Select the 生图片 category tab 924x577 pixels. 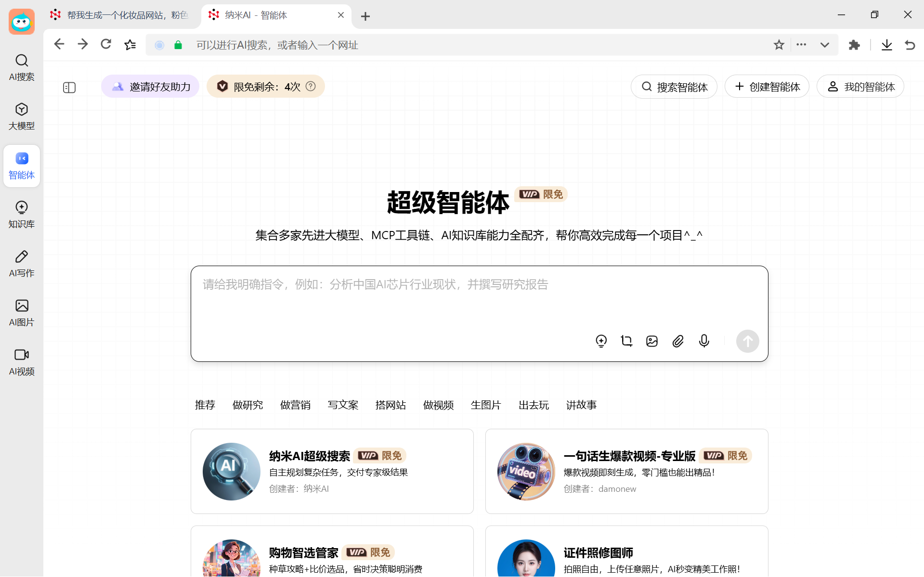click(x=486, y=405)
